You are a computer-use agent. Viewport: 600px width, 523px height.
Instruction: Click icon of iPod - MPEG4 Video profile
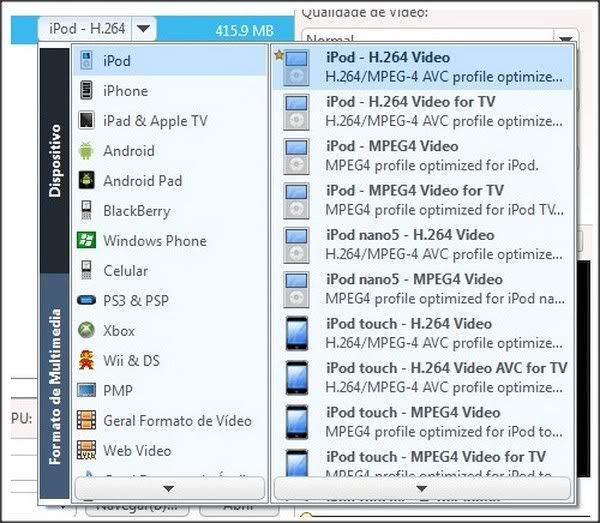296,156
